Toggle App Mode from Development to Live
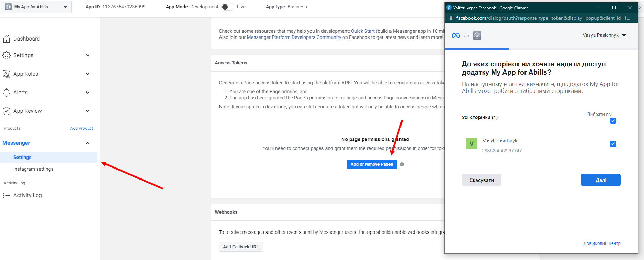Image resolution: width=644 pixels, height=260 pixels. pos(227,7)
